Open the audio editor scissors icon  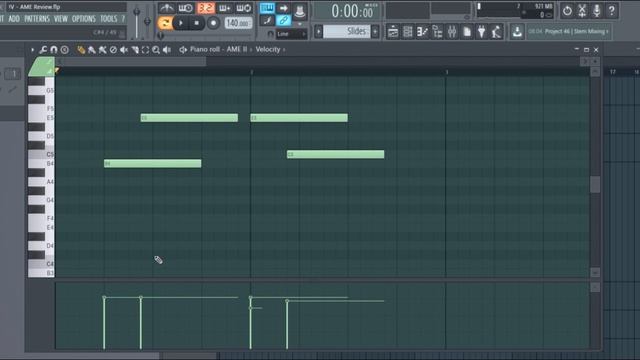(582, 11)
